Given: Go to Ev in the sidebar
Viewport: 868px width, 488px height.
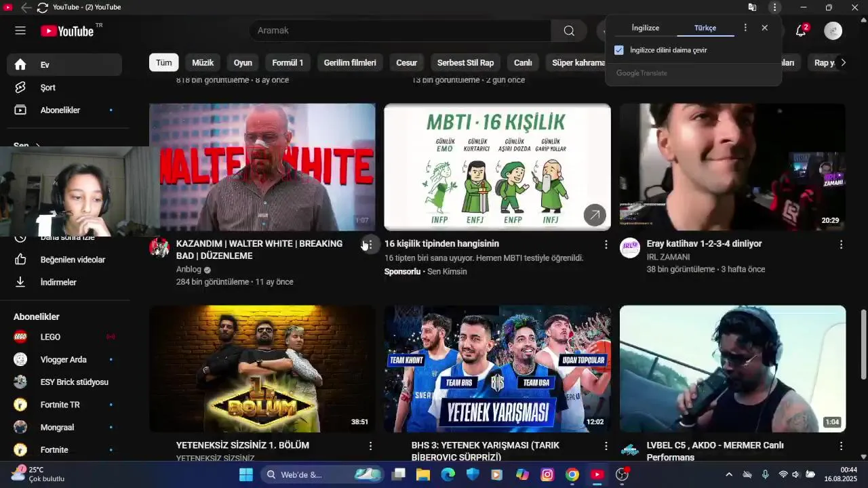Looking at the screenshot, I should point(64,64).
